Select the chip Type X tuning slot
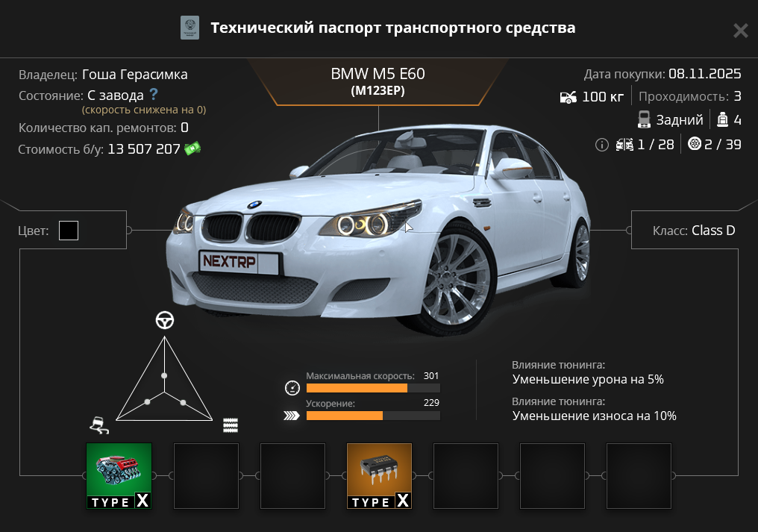This screenshot has height=532, width=758. [379, 476]
